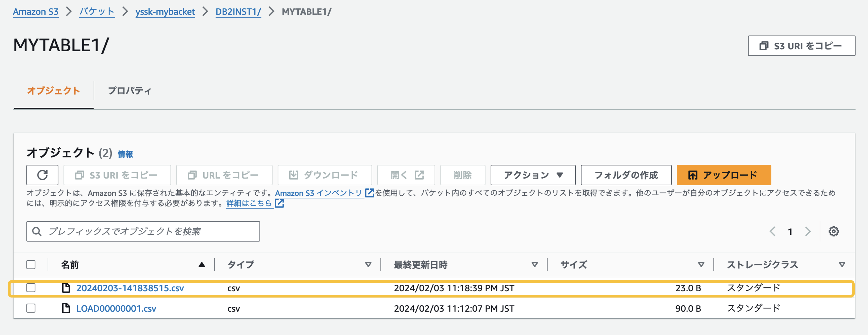Click the orange アップロード button
The width and height of the screenshot is (868, 335).
pyautogui.click(x=723, y=175)
